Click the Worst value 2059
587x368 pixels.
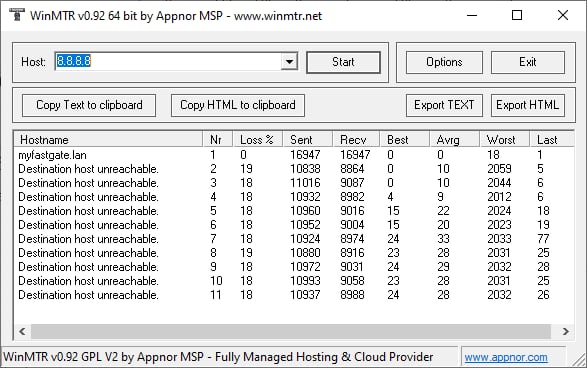[x=499, y=169]
